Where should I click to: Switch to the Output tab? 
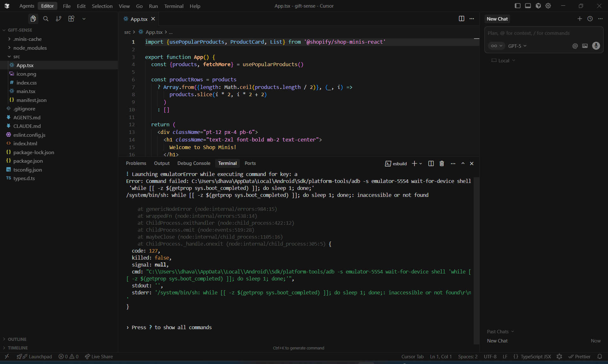[162, 163]
